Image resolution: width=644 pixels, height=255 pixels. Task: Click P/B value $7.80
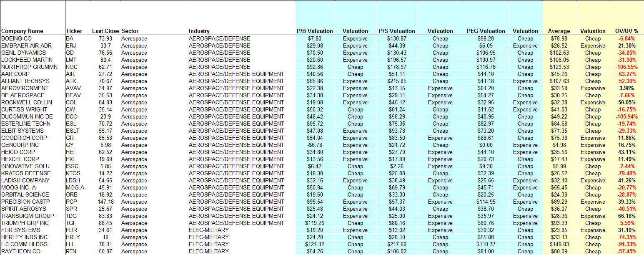(x=315, y=38)
